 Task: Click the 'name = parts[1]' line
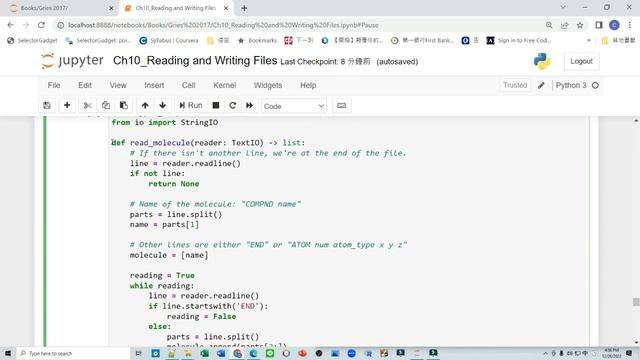pyautogui.click(x=164, y=224)
